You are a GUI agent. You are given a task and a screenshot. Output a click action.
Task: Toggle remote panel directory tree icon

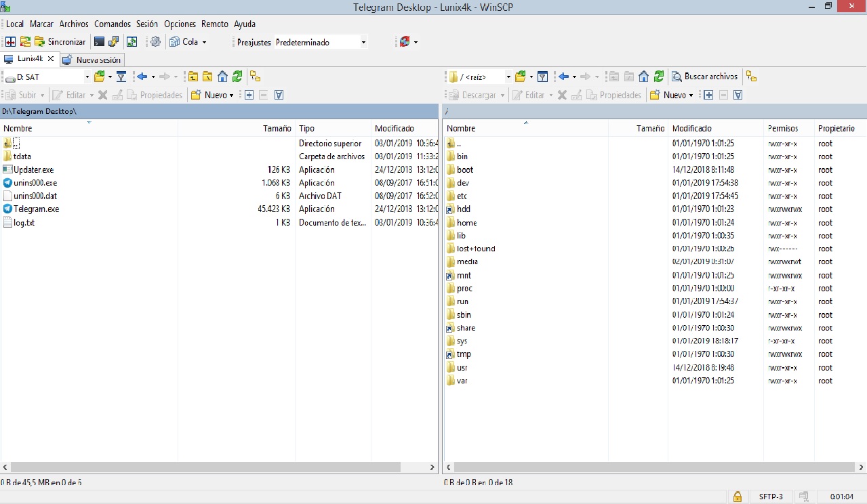[x=751, y=77]
